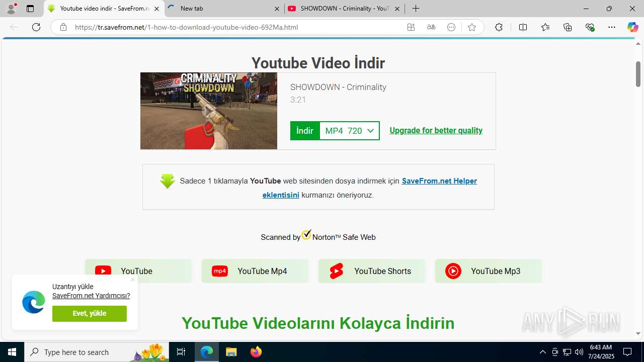
Task: Click the scrollbar down arrow
Action: tap(638, 333)
